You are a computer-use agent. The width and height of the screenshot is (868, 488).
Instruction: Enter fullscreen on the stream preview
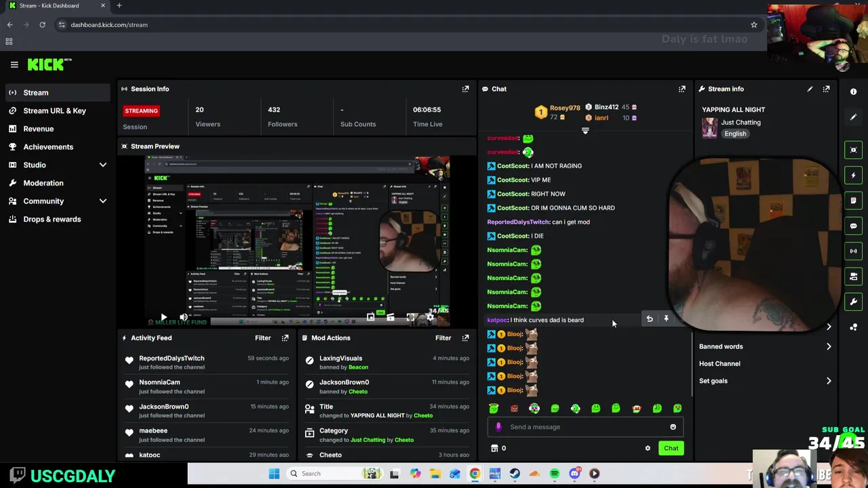pyautogui.click(x=410, y=317)
